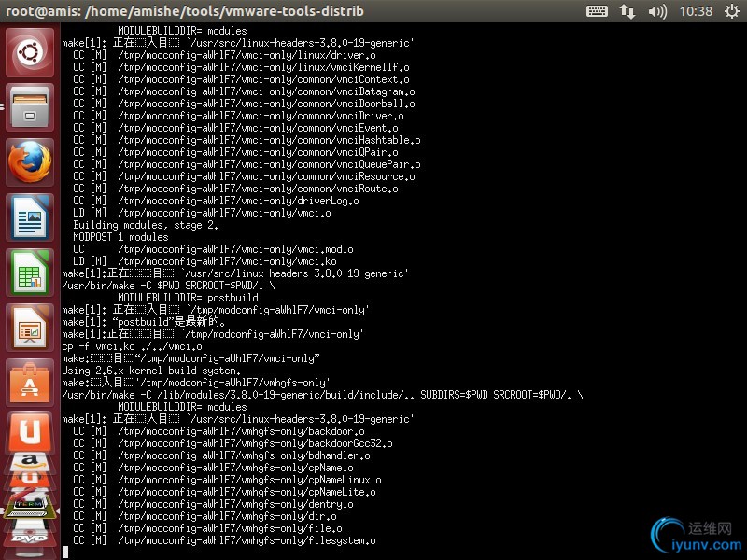Open the Ubuntu Dash home launcher

[x=30, y=52]
